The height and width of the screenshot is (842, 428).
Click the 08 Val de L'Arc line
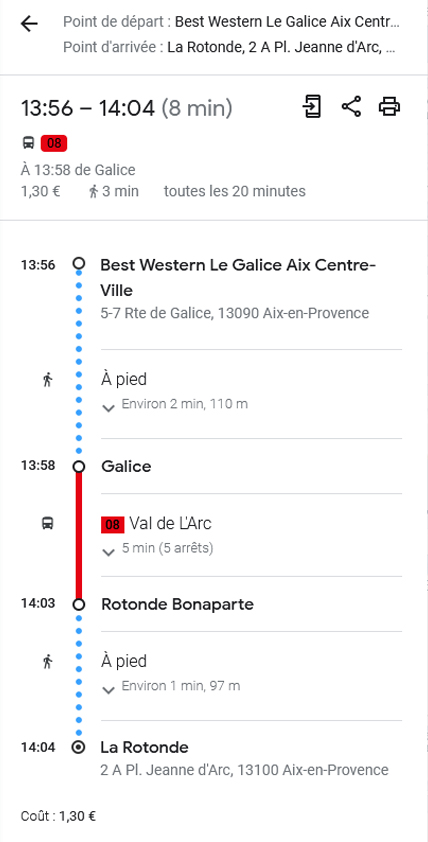point(156,524)
